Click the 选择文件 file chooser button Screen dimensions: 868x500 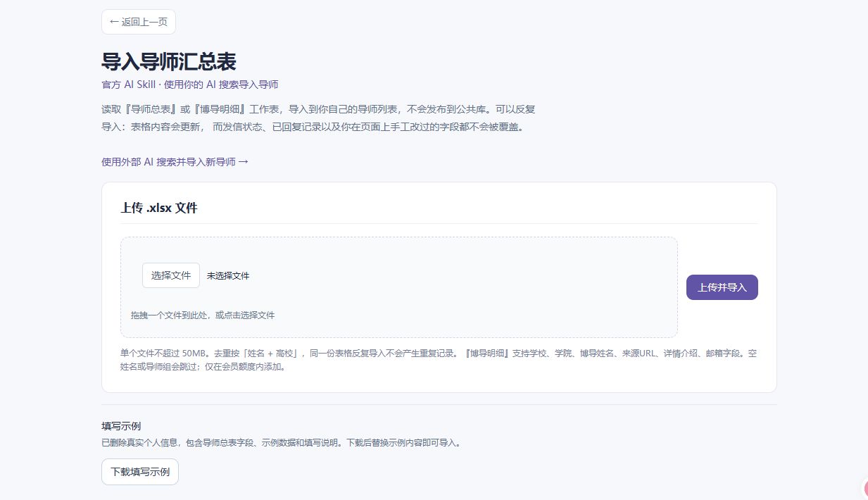pyautogui.click(x=171, y=275)
